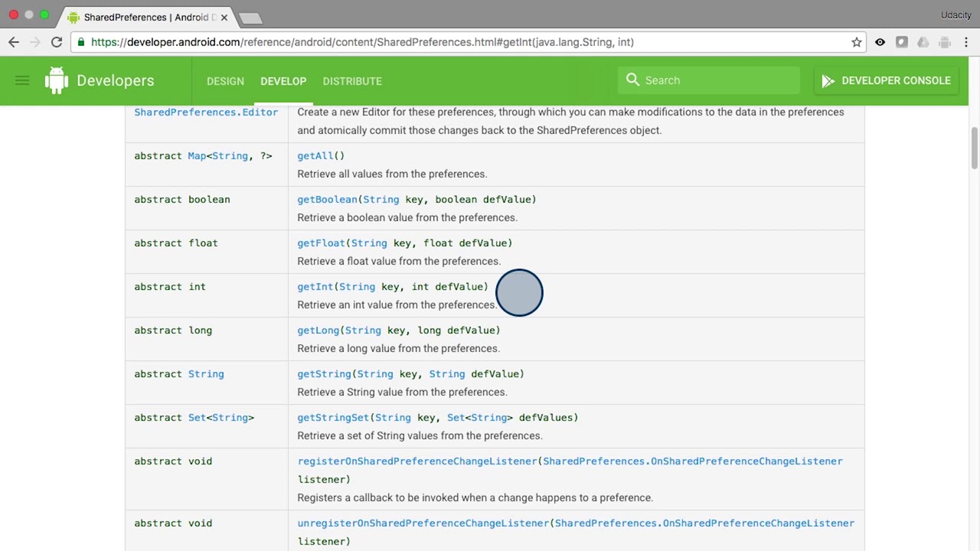
Task: Click the eye extension icon
Action: [x=880, y=42]
